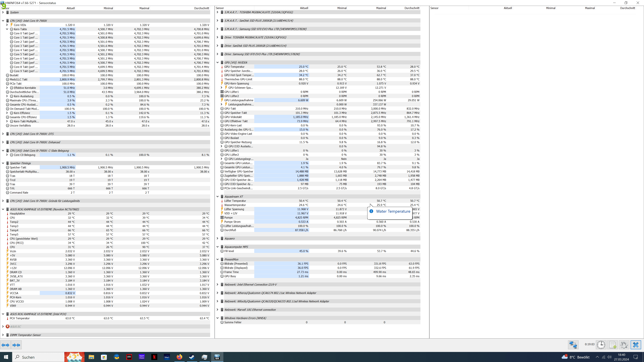Image resolution: width=644 pixels, height=362 pixels.
Task: Click the expand columns arrows button
Action: 5,345
